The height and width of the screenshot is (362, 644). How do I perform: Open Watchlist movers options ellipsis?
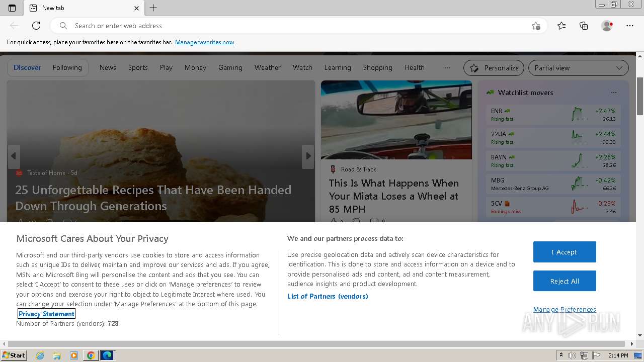click(613, 93)
